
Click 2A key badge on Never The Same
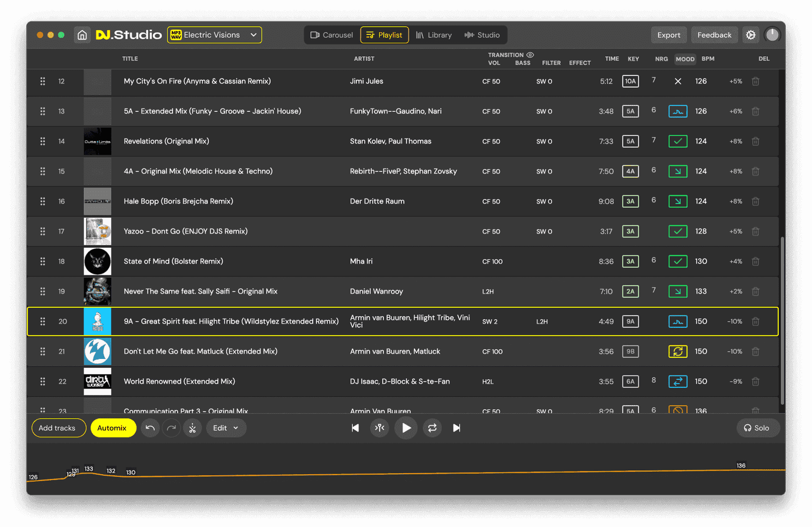click(x=630, y=291)
